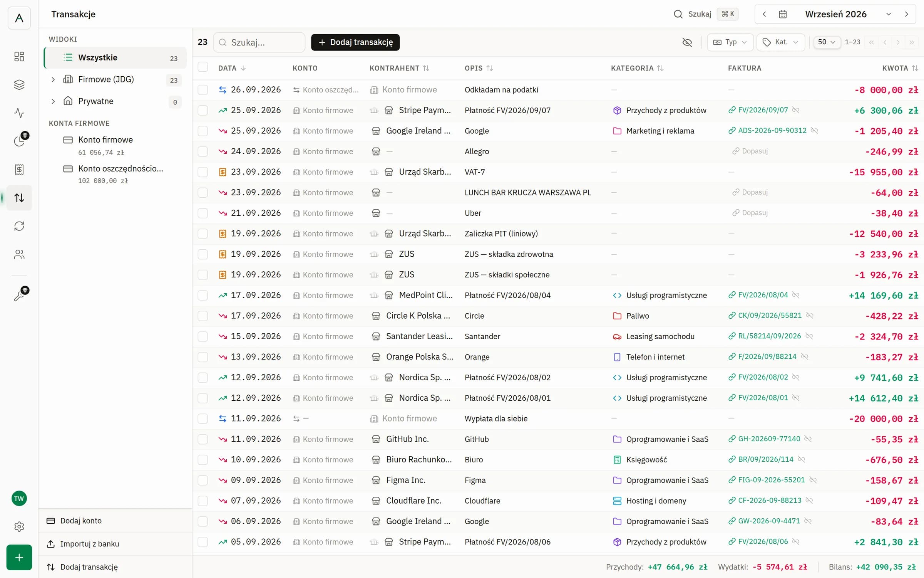Open the Kat. category filter dropdown
The image size is (924, 578).
(780, 42)
